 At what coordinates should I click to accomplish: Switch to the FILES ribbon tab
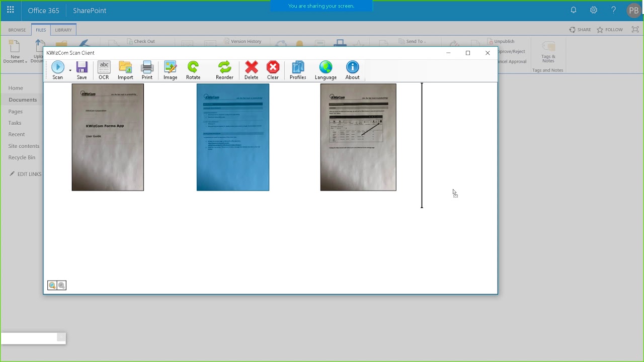[41, 30]
